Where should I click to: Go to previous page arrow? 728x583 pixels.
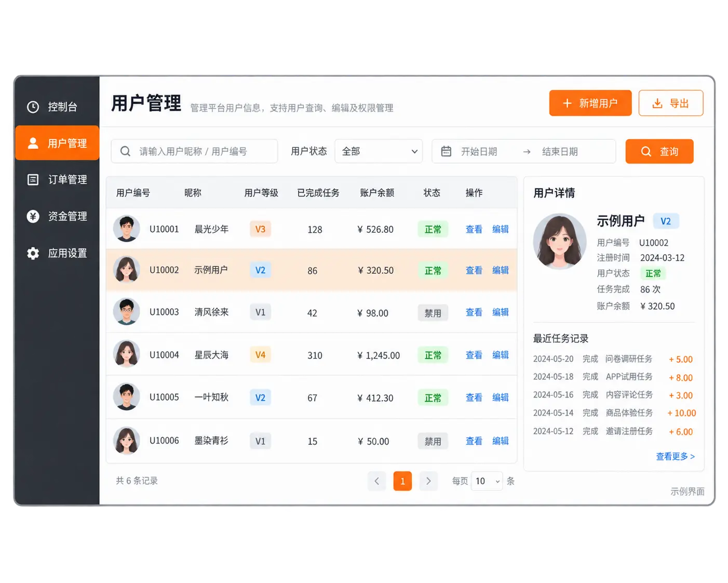tap(376, 481)
